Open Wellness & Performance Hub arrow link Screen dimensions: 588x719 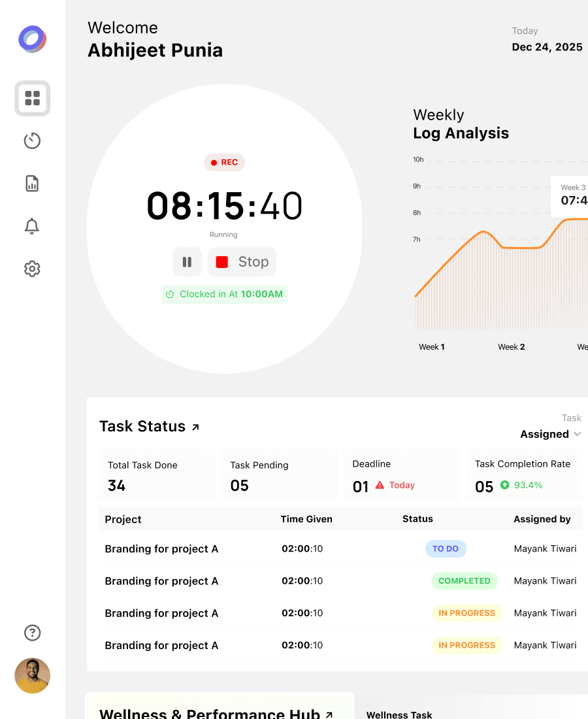pyautogui.click(x=329, y=714)
